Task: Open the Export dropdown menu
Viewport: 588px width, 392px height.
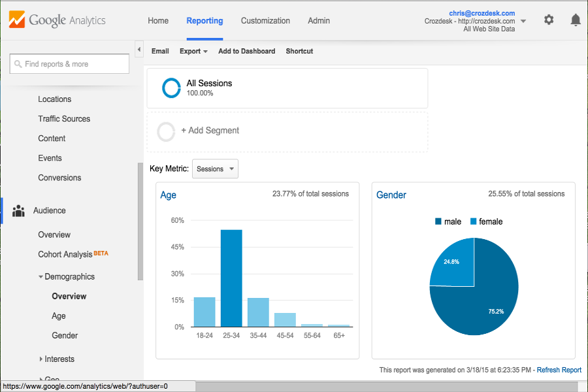Action: click(193, 51)
